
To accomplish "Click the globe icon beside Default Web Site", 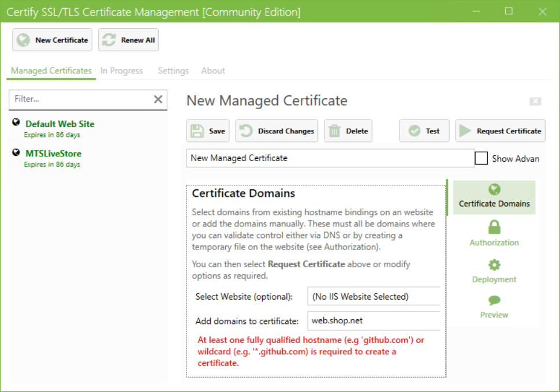I will click(x=13, y=124).
